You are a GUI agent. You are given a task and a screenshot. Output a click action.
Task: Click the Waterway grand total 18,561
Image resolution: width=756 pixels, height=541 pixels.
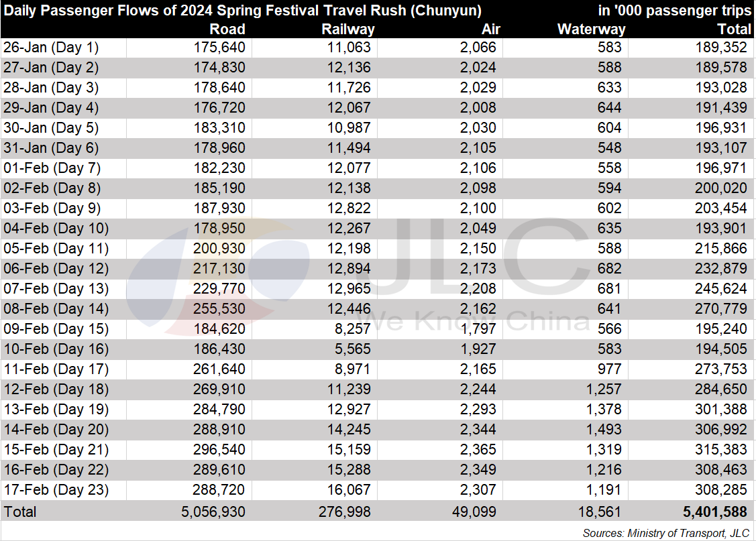pos(600,512)
